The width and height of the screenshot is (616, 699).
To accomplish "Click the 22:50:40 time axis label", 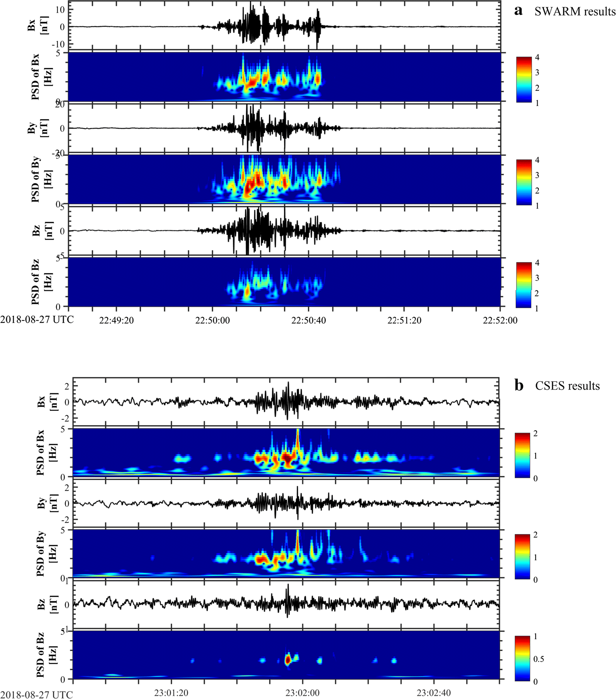I will [308, 320].
